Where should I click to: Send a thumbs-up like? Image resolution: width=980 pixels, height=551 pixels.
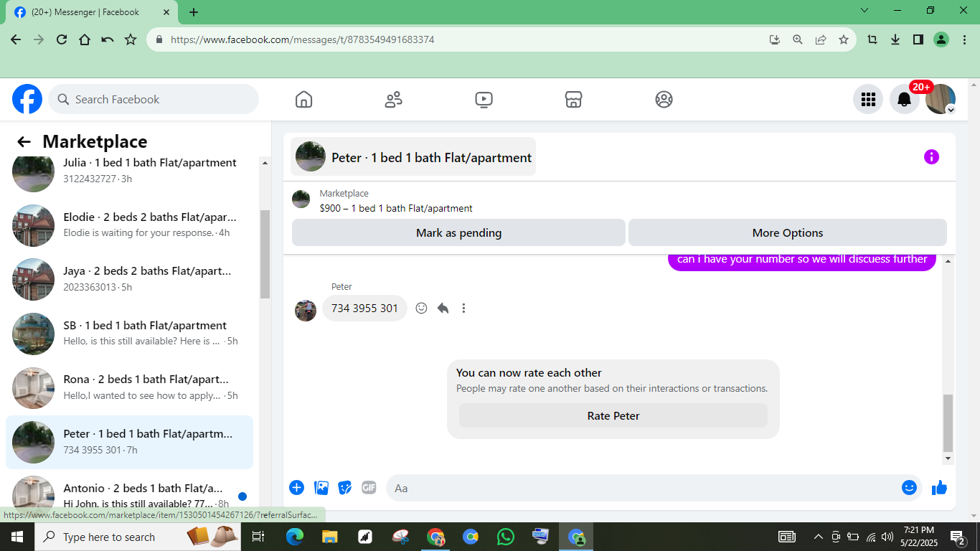(939, 488)
